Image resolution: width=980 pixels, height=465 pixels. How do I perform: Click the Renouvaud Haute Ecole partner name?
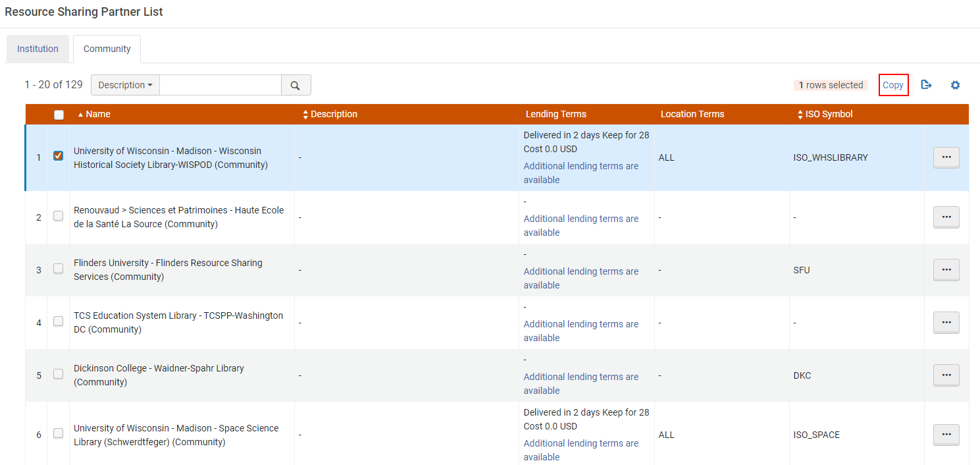[179, 217]
